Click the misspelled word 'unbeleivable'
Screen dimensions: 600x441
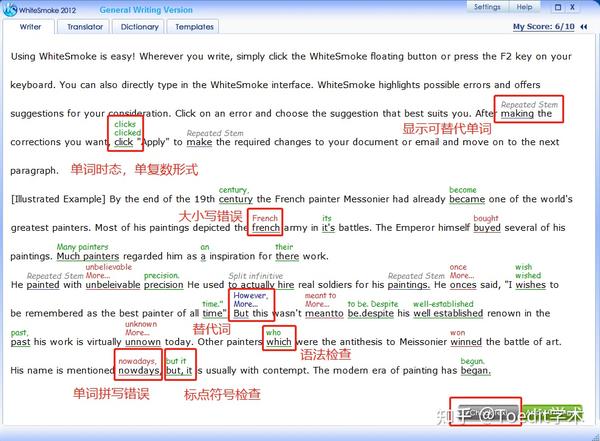113,285
